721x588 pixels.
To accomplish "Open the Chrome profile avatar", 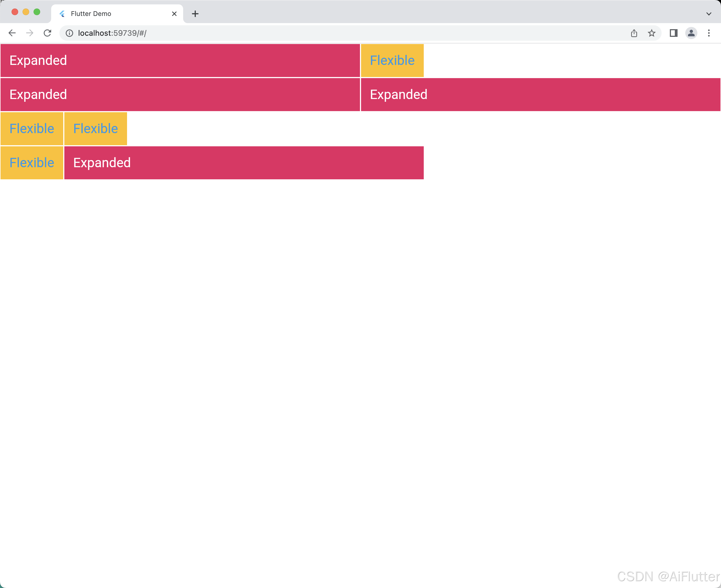I will 691,33.
